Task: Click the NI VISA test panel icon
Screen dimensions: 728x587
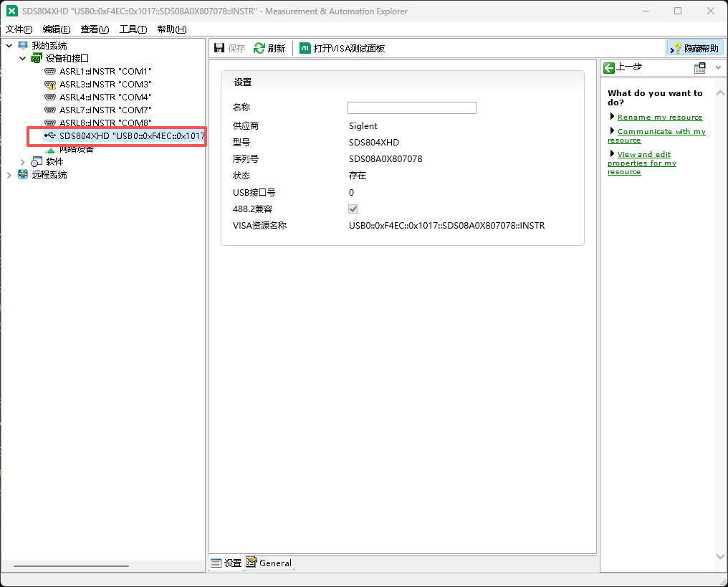Action: (305, 48)
